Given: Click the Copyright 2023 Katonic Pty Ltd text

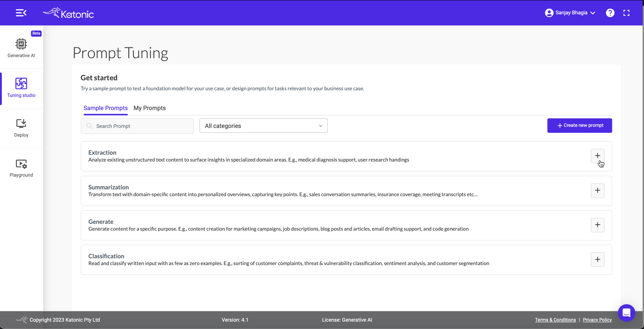Looking at the screenshot, I should (65, 320).
